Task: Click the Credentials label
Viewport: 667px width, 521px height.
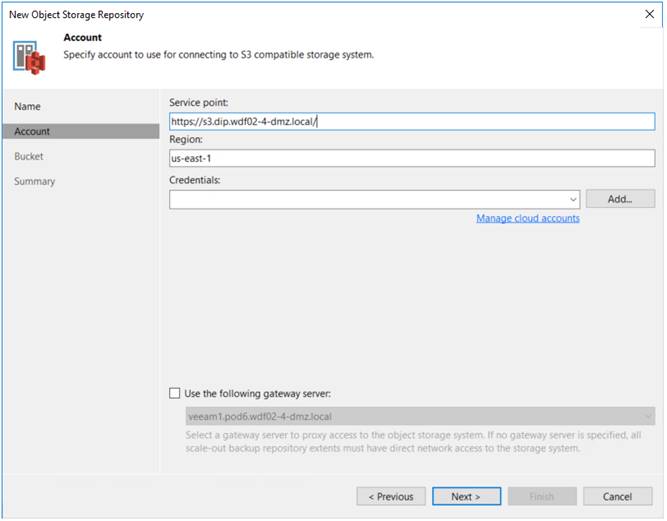Action: [x=195, y=181]
